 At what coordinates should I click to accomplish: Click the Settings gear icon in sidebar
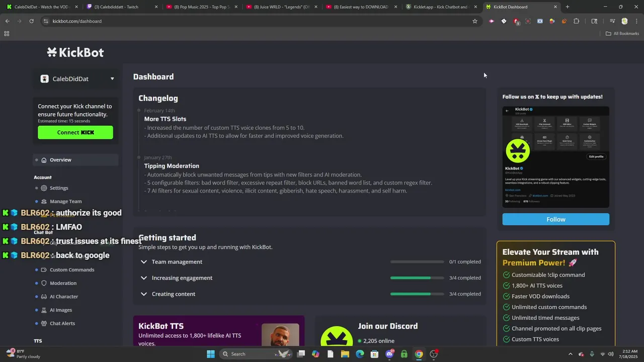44,188
